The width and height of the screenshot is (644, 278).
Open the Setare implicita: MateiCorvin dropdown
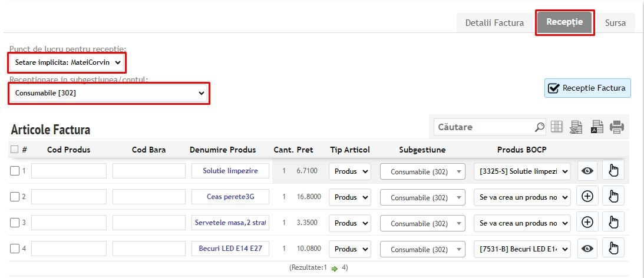[68, 62]
